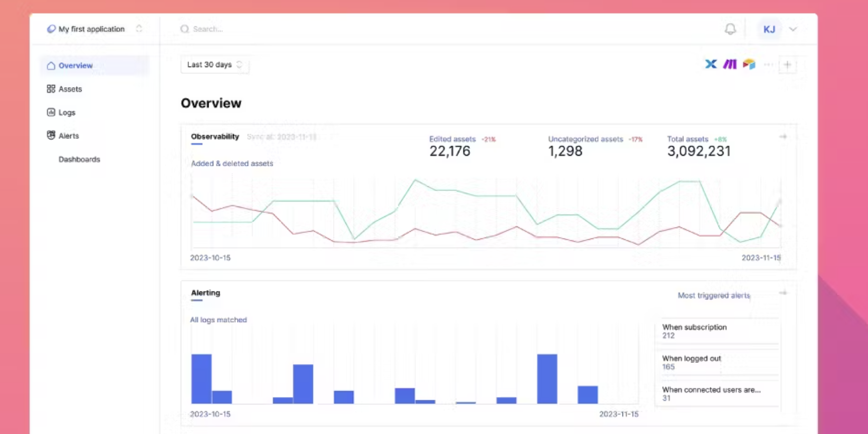Click the colorful cube integration icon
Image resolution: width=868 pixels, height=434 pixels.
[x=749, y=64]
